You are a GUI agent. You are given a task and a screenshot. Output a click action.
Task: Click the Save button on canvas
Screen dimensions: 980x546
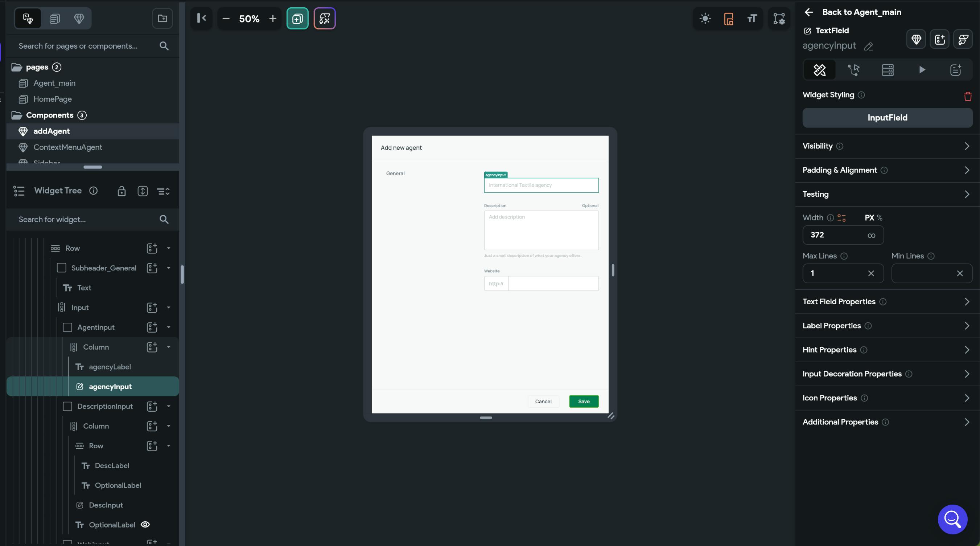(584, 401)
